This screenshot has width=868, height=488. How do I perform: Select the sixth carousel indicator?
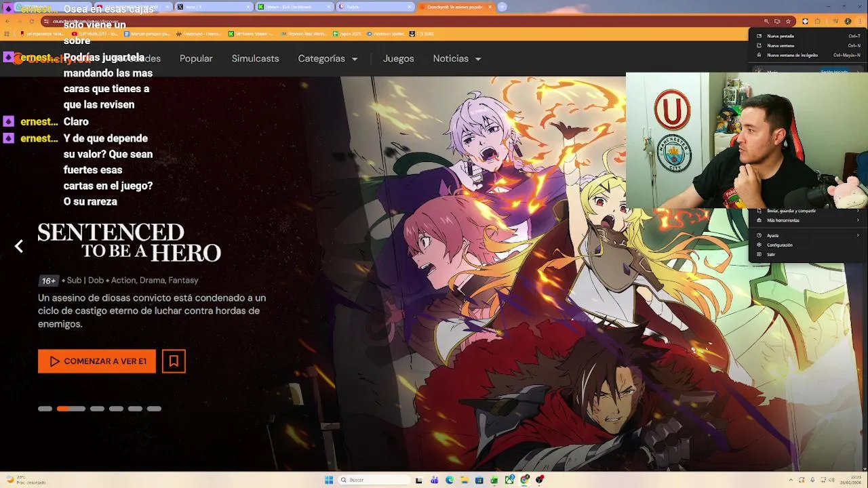coord(154,409)
